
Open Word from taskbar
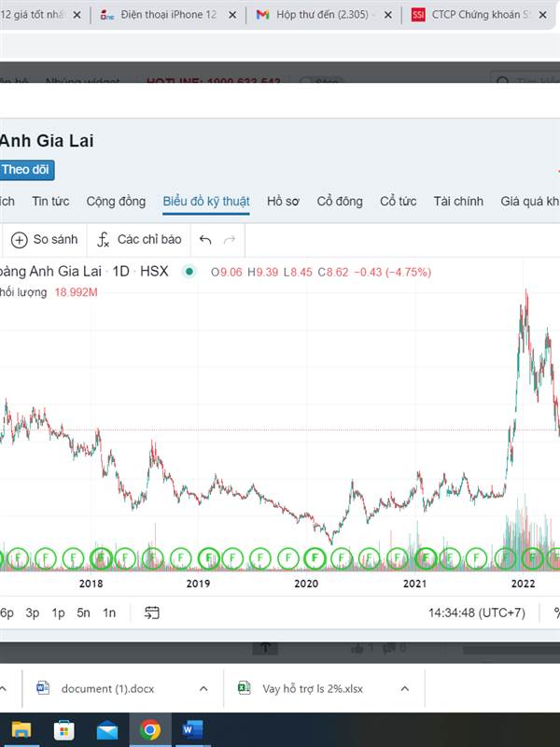(193, 729)
